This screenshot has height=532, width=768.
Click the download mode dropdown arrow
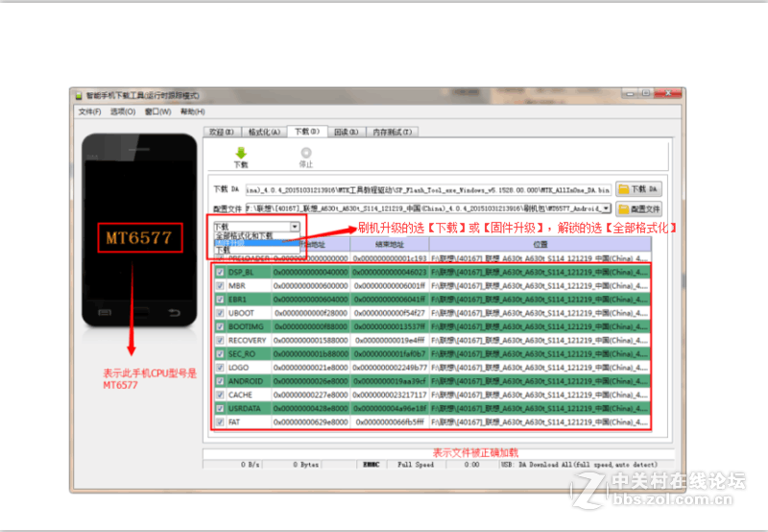295,227
